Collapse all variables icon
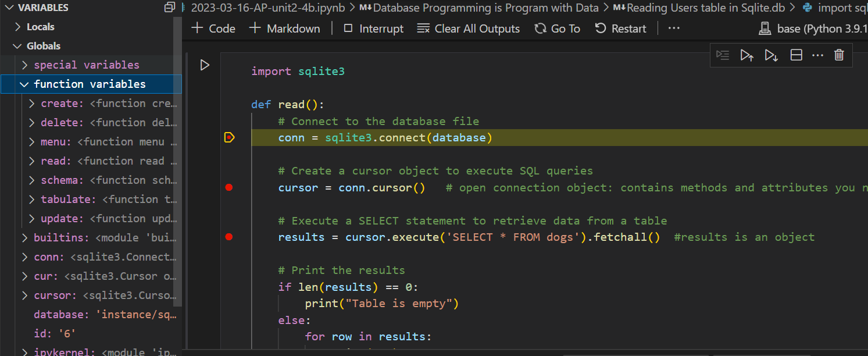The image size is (868, 356). [170, 8]
